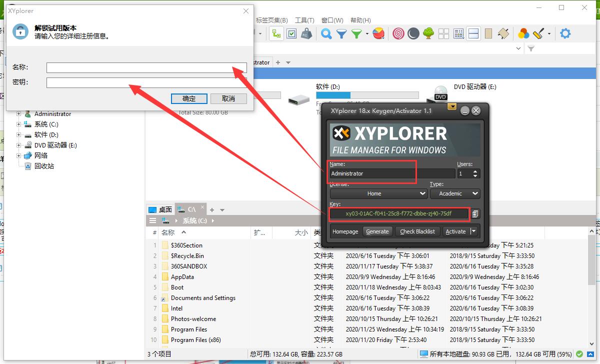Click the yellow paint brush icon
The image size is (600, 364).
pyautogui.click(x=538, y=33)
